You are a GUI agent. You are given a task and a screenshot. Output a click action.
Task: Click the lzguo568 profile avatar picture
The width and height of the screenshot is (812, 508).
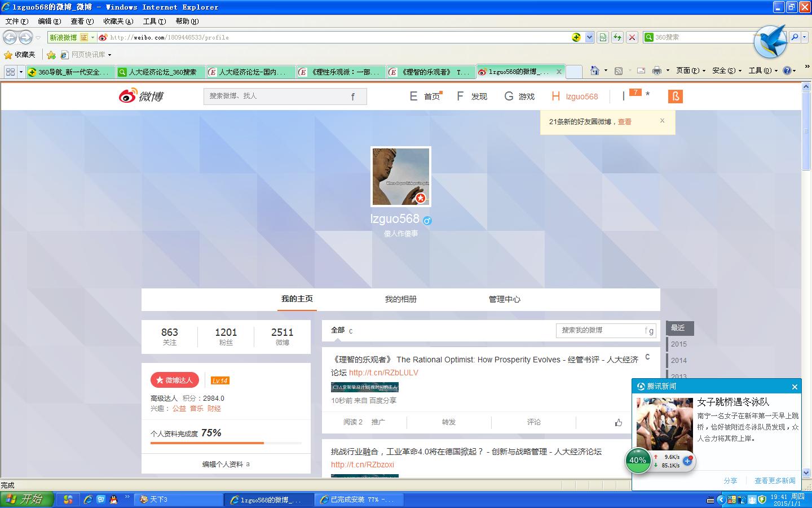pos(401,177)
